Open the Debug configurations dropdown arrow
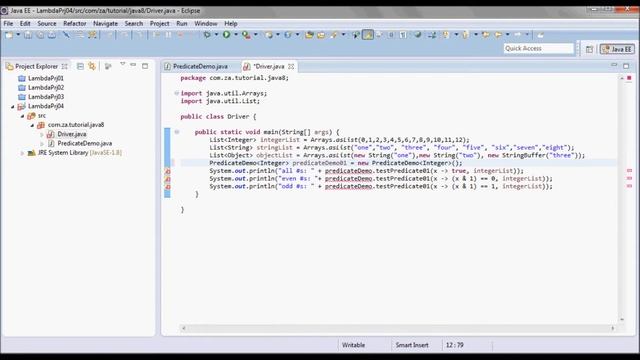This screenshot has height=360, width=640. click(x=216, y=35)
